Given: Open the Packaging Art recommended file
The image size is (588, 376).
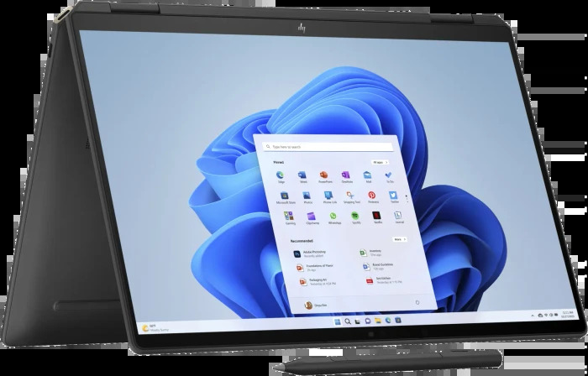Looking at the screenshot, I should coord(318,282).
